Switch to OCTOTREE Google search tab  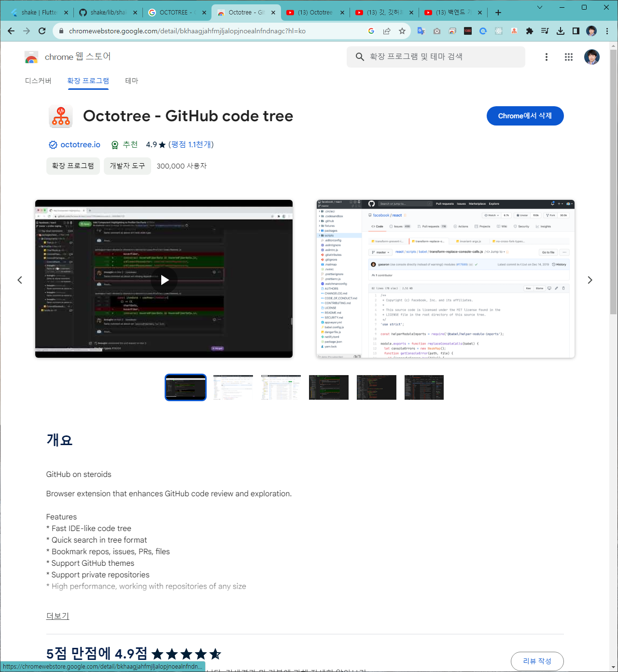tap(176, 13)
